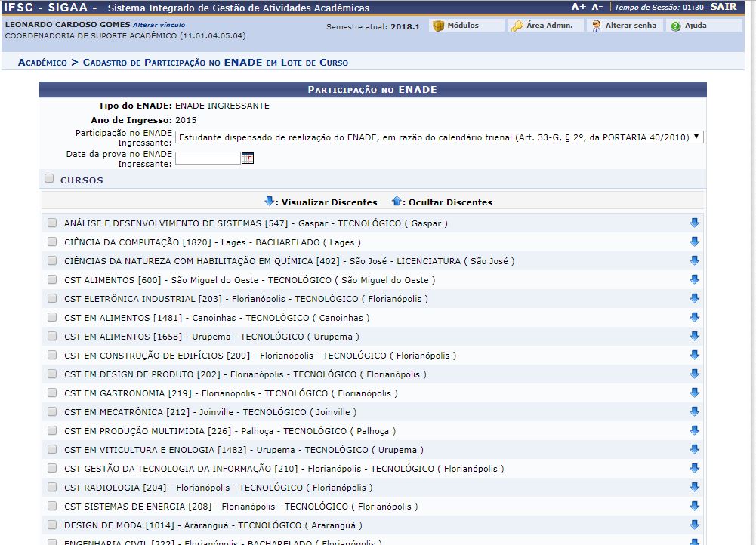The width and height of the screenshot is (756, 545).
Task: Open the Módulos menu
Action: point(462,26)
